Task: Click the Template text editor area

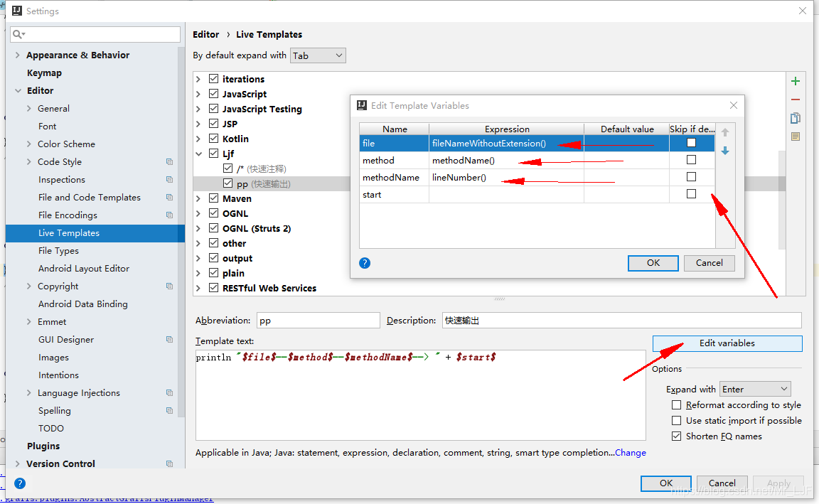Action: pyautogui.click(x=420, y=395)
